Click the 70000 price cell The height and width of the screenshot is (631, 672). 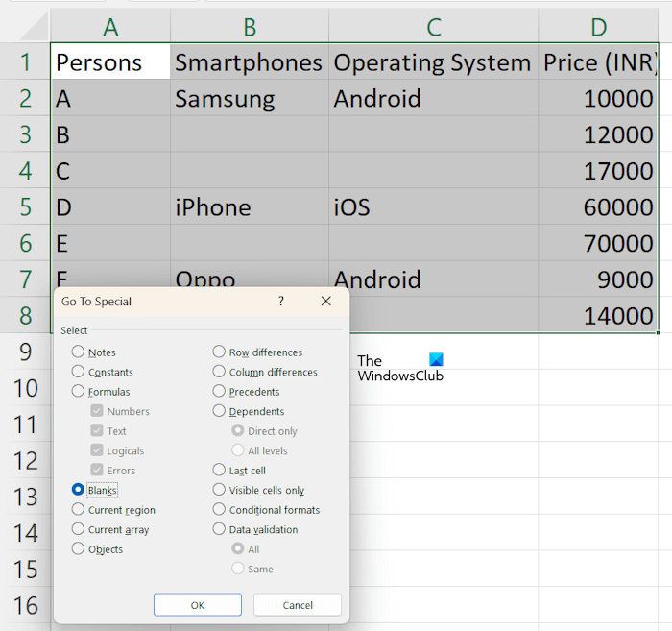tap(599, 243)
